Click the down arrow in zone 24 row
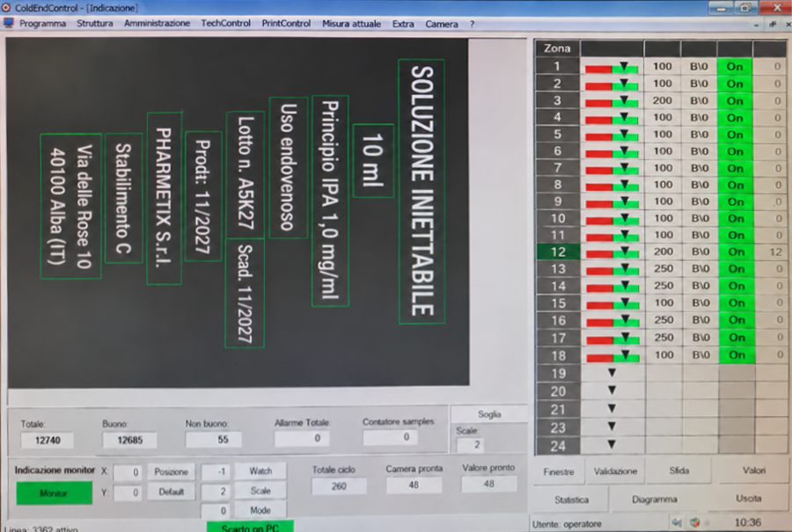792x532 pixels. pyautogui.click(x=612, y=445)
